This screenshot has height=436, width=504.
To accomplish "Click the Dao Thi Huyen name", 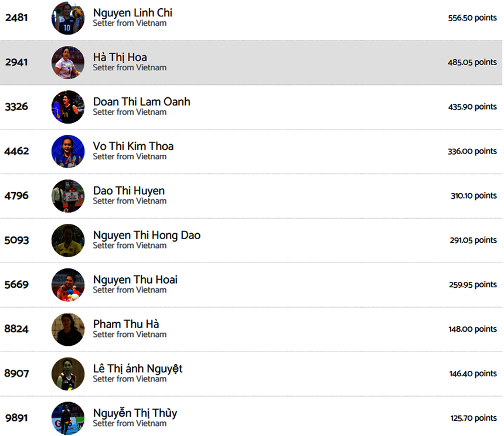I will 129,191.
